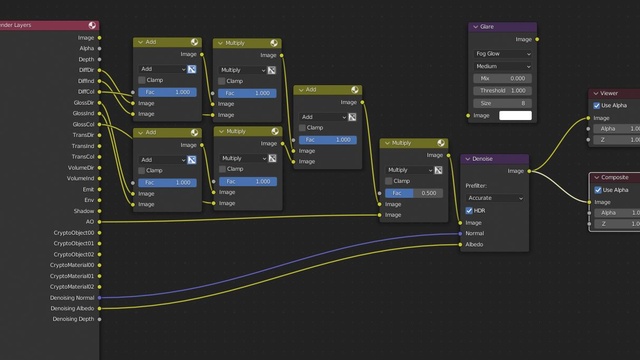The image size is (640, 360).
Task: Open blend type dropdown on Multiply node with Fac 0.500
Action: [409, 170]
